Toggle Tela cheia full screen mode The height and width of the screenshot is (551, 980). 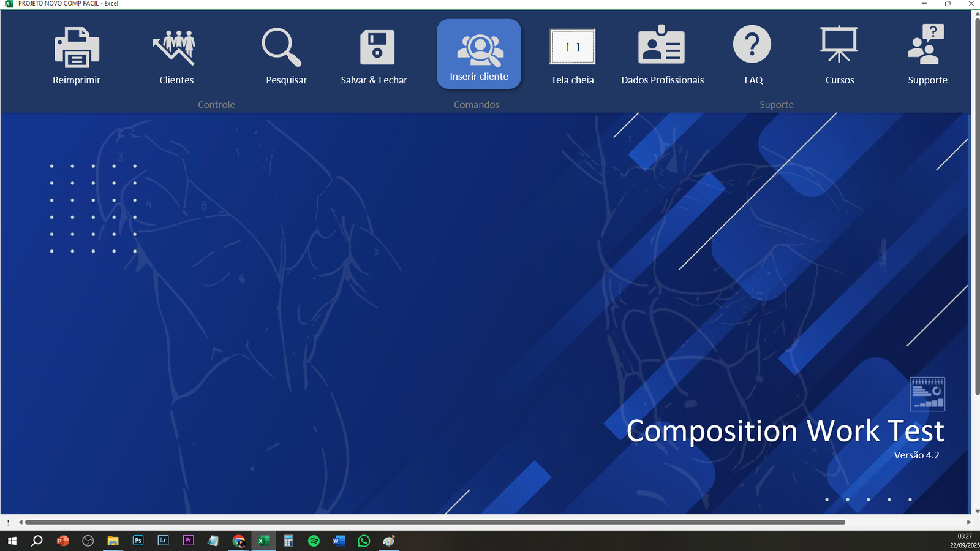572,47
